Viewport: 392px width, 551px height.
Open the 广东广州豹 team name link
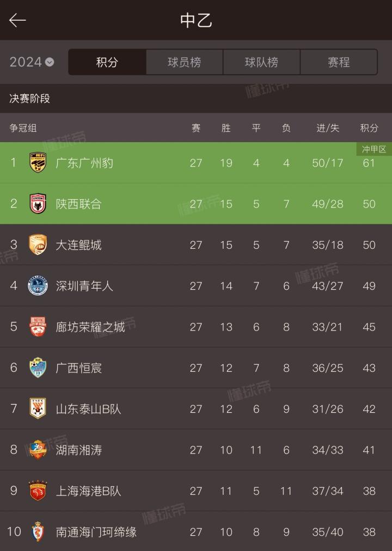point(84,162)
